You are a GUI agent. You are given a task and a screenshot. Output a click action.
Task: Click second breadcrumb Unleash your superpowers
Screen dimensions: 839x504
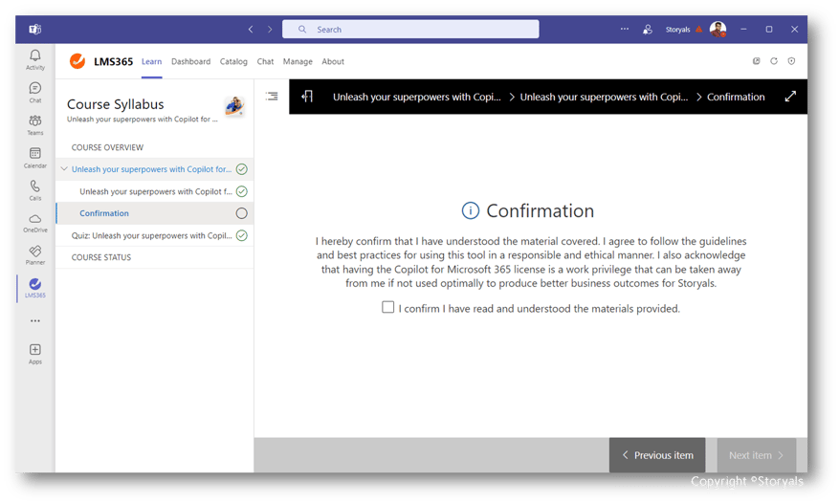pyautogui.click(x=604, y=97)
